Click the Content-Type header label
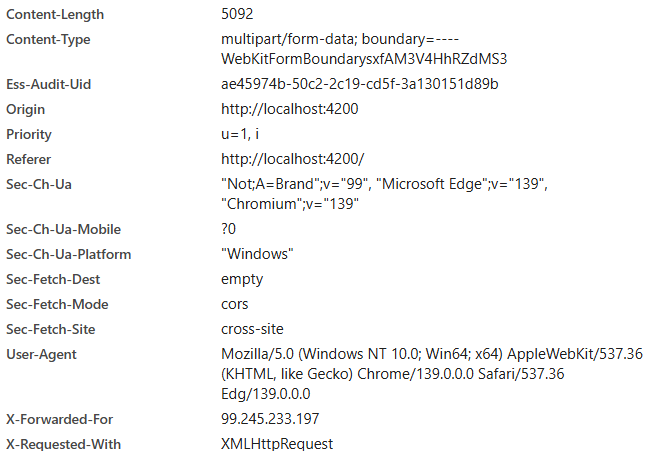656x451 pixels. coord(48,39)
